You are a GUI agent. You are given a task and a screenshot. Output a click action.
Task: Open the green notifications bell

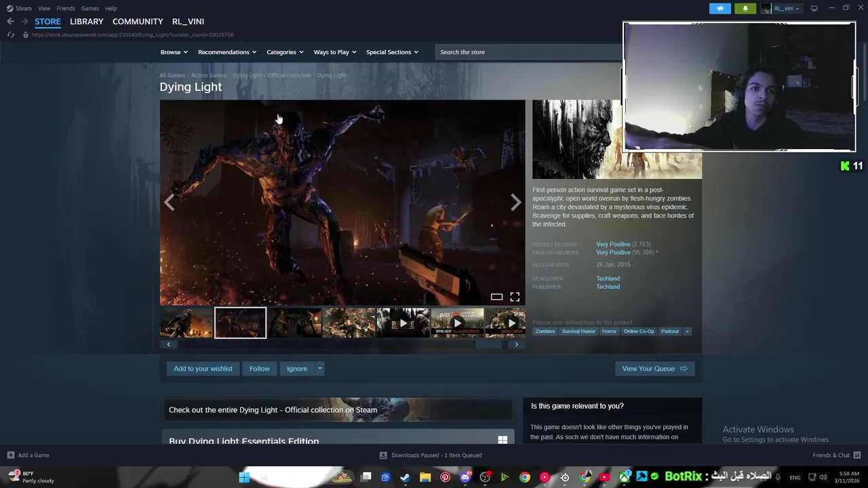point(745,8)
